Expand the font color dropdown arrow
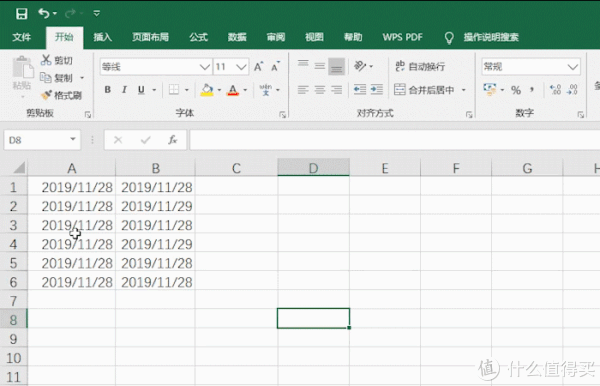This screenshot has height=386, width=600. click(245, 90)
